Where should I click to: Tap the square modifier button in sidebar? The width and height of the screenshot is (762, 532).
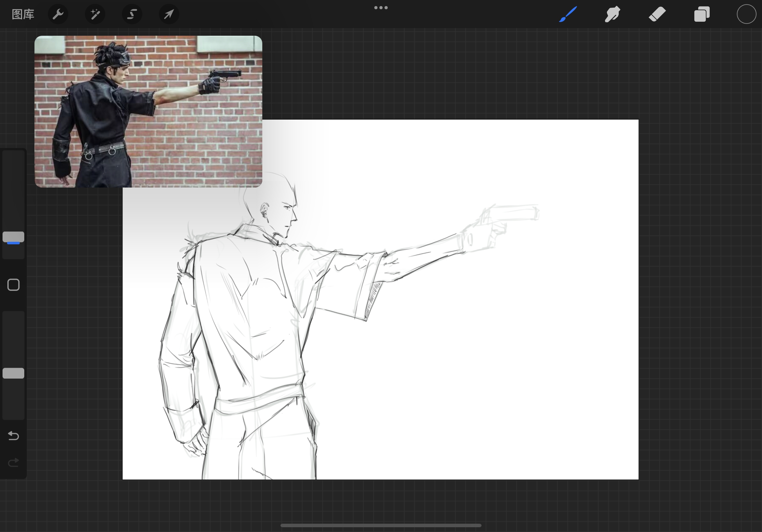(x=13, y=284)
